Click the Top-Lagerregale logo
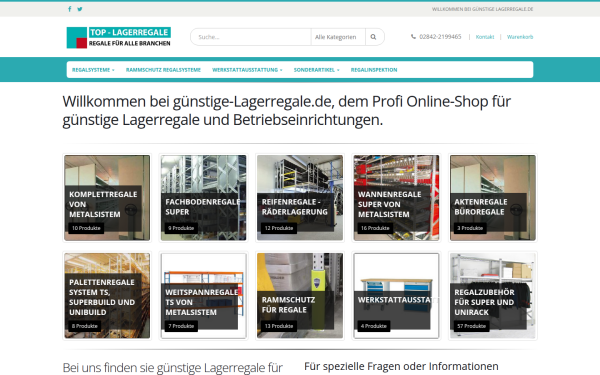Screen dimensions: 600x375 tap(119, 38)
